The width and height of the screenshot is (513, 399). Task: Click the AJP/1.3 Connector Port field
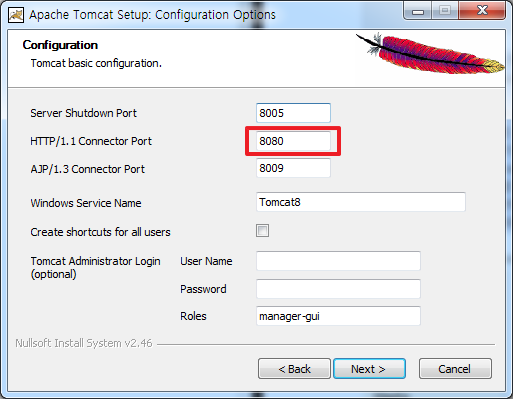pos(293,168)
